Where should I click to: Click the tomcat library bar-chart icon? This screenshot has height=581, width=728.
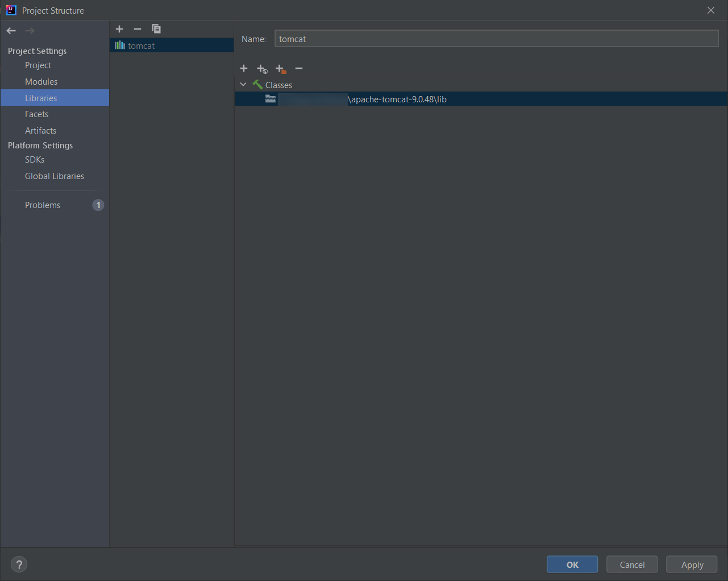[x=120, y=45]
